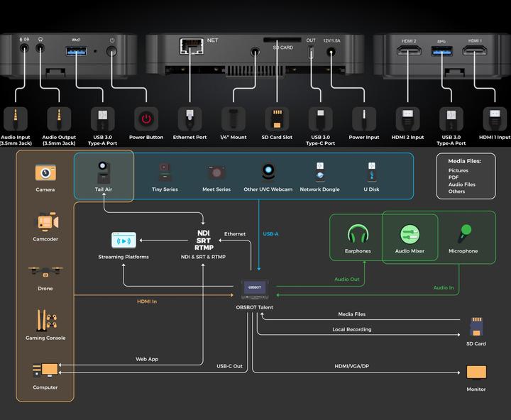Screen dimensions: 511x420
Task: Select the HDMI 2 Input icon
Action: click(x=407, y=119)
